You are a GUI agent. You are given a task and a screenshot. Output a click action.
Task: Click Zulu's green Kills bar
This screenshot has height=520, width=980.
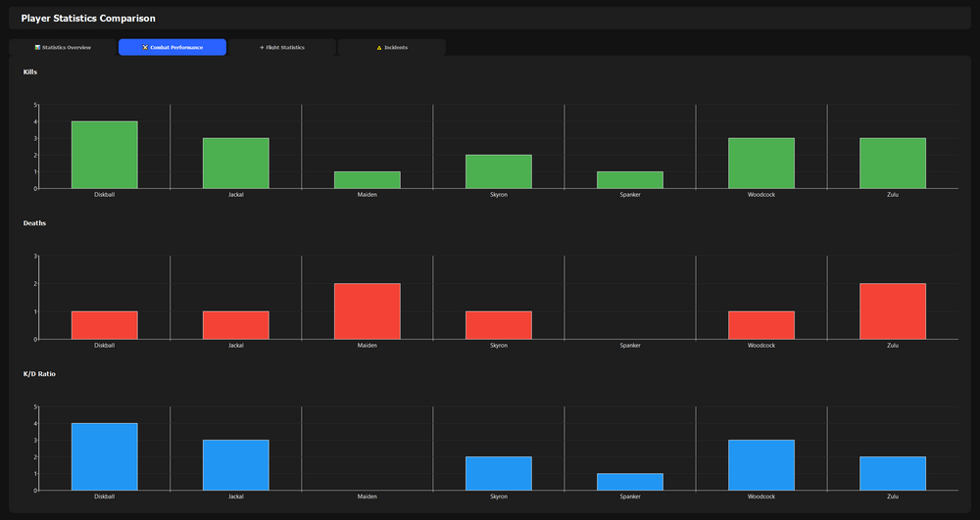point(893,163)
